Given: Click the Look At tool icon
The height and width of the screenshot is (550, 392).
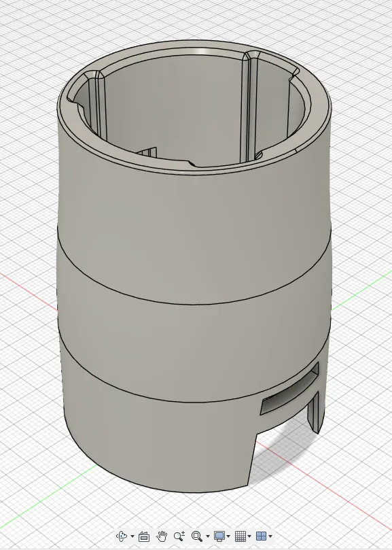Looking at the screenshot, I should [x=144, y=536].
